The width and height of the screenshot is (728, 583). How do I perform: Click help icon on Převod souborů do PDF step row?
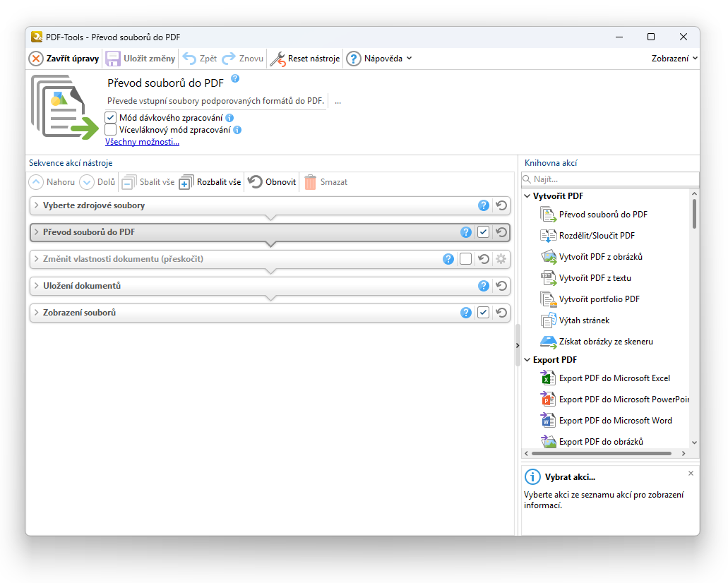click(465, 232)
